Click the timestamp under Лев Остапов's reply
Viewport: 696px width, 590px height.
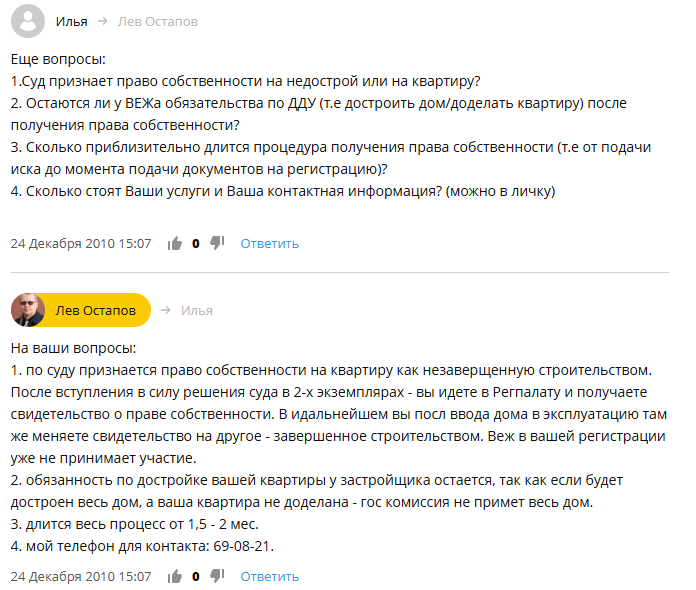pos(81,577)
